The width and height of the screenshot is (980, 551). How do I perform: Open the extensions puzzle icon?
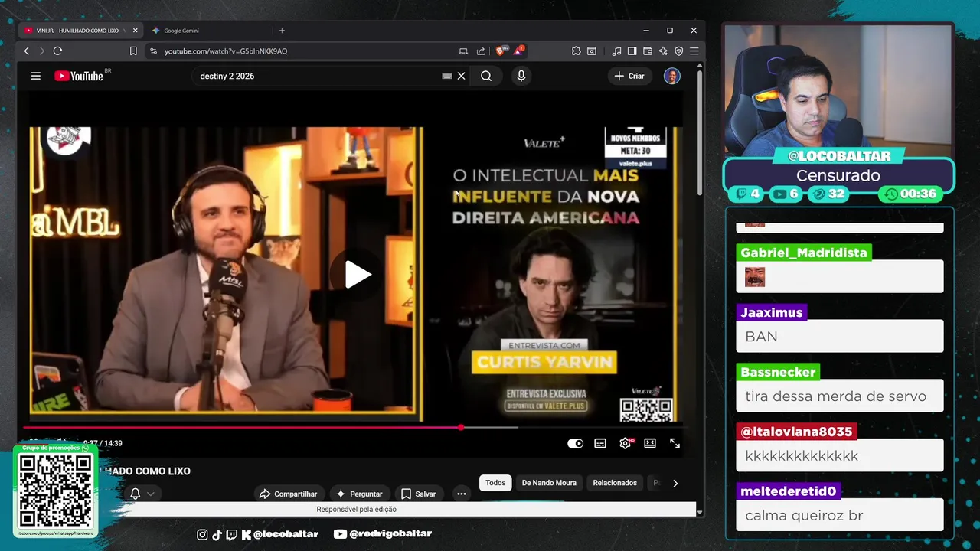click(576, 51)
